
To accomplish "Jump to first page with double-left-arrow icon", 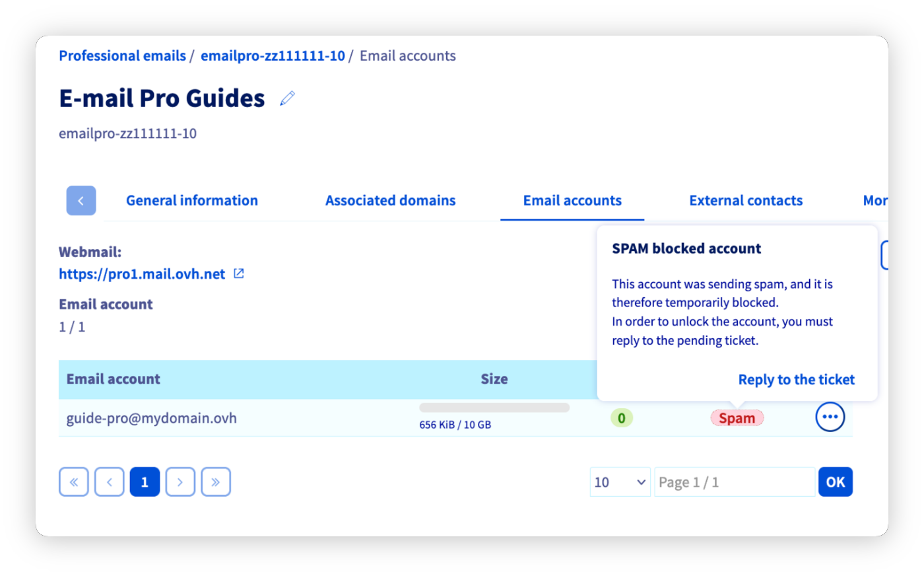I will click(x=73, y=482).
